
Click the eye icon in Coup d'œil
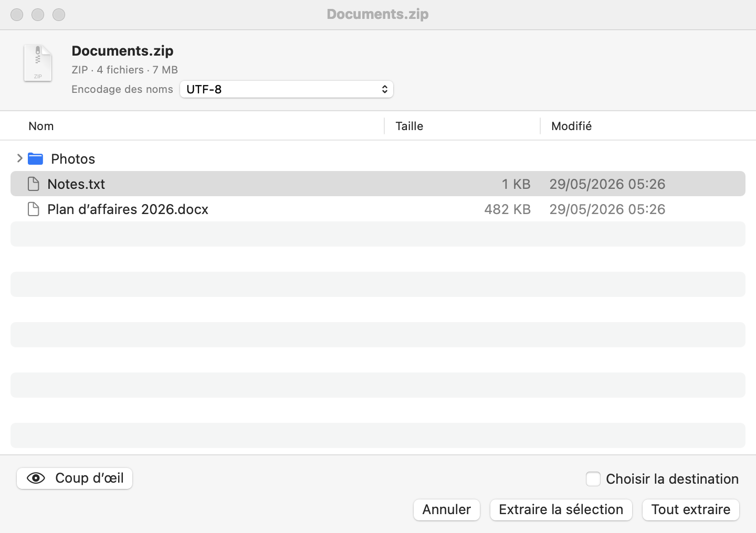point(36,478)
